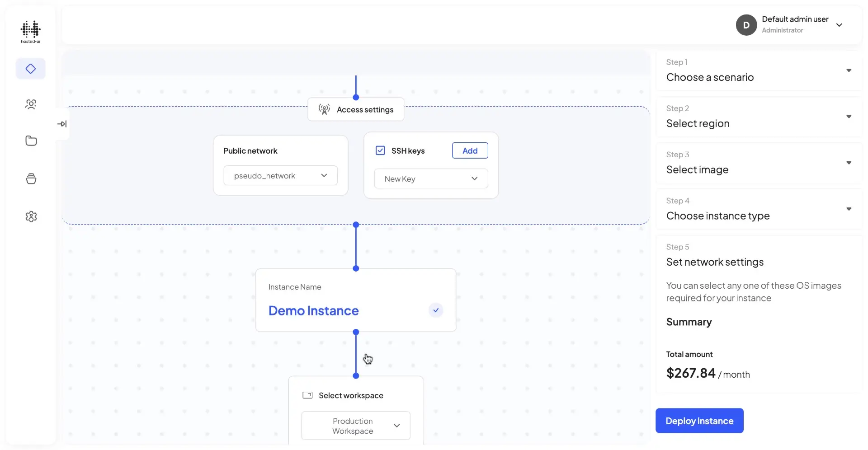The width and height of the screenshot is (868, 450).
Task: Open the Production Workspace selector
Action: (355, 425)
